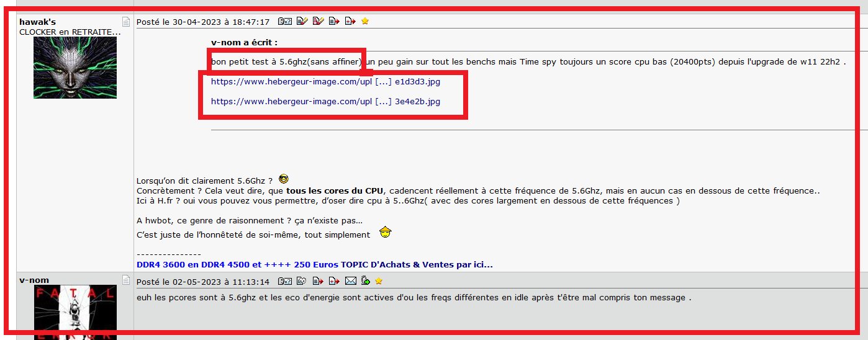
Task: Send private message via envelope icon
Action: 351,281
